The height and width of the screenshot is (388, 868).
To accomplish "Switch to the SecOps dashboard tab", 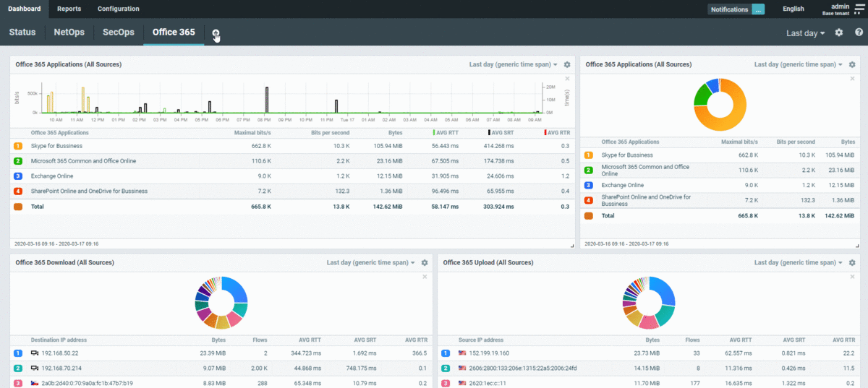I will coord(118,33).
